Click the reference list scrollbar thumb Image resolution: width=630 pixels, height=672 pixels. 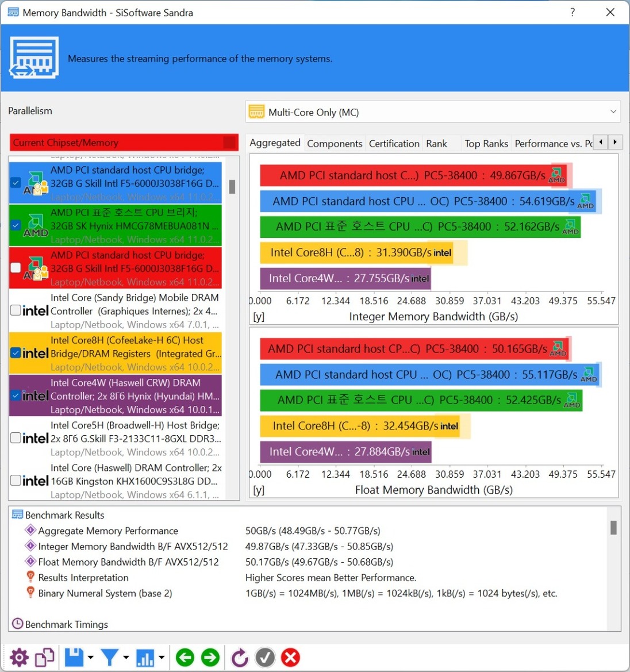pyautogui.click(x=232, y=187)
